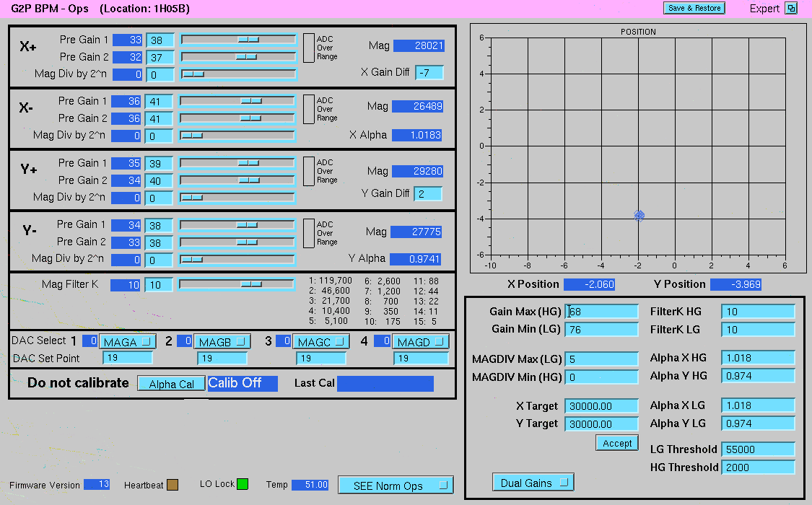
Task: Click the X- ADC Over Range indicator
Action: point(309,109)
